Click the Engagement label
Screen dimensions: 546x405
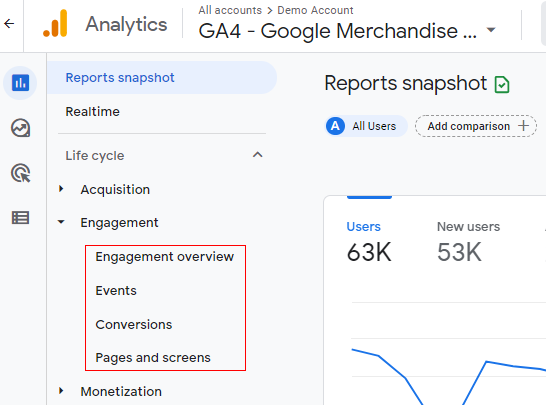[119, 223]
